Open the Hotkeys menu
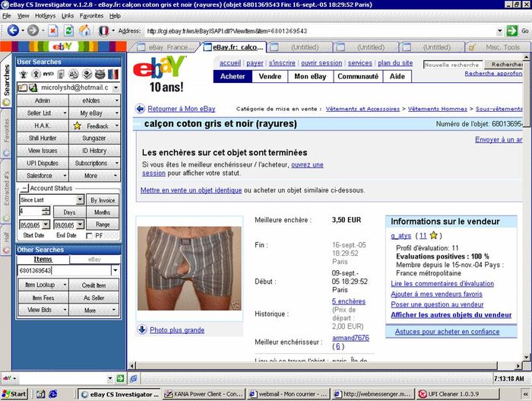Viewport: 532px width, 401px height. [x=45, y=16]
